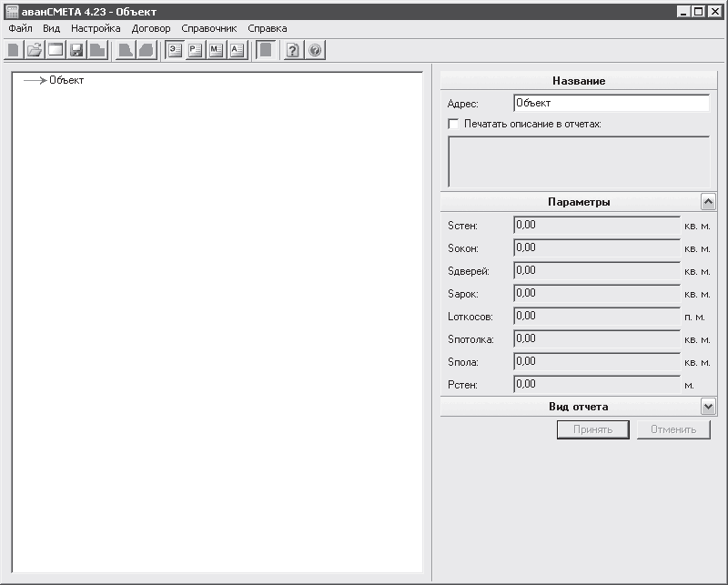
Task: Expand the Вид отчета section
Action: [708, 407]
